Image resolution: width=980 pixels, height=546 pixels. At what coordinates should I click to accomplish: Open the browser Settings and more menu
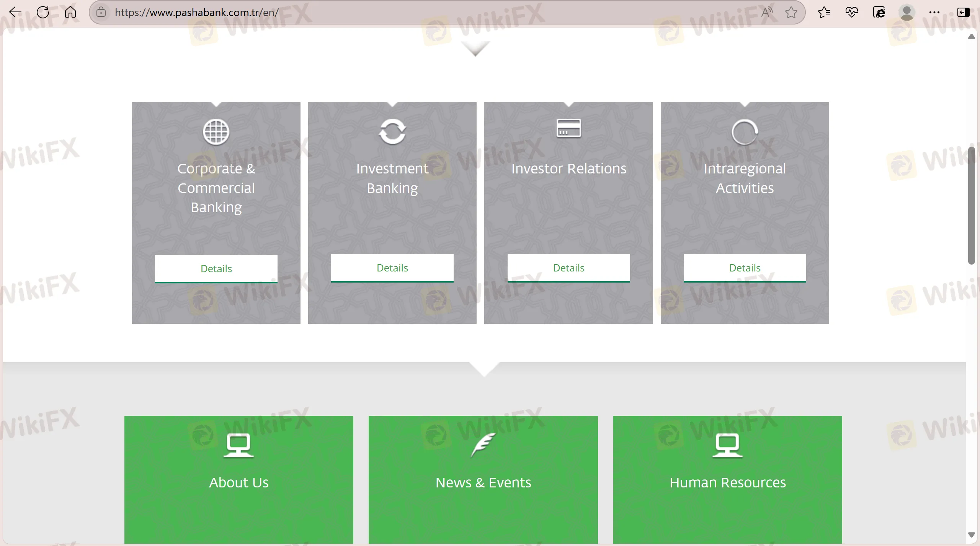point(934,13)
